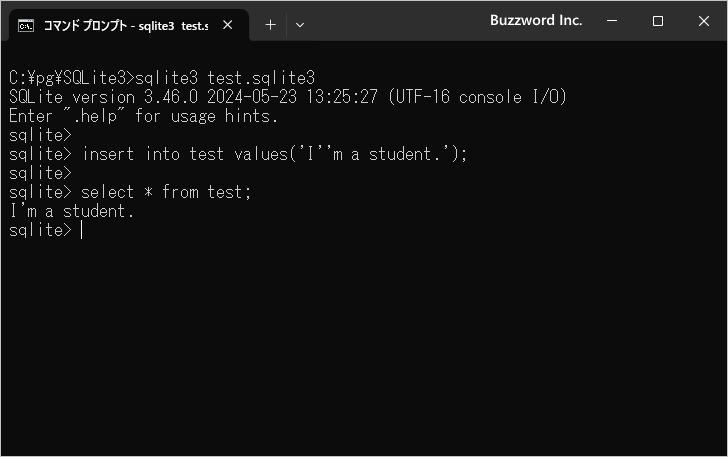This screenshot has height=457, width=728.
Task: Close the sqlite3 test tab
Action: 228,25
